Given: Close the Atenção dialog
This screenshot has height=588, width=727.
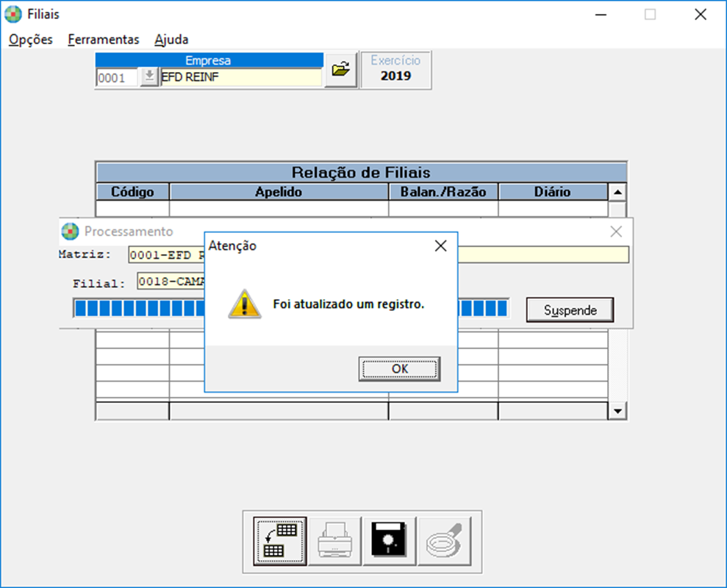Looking at the screenshot, I should [x=440, y=245].
